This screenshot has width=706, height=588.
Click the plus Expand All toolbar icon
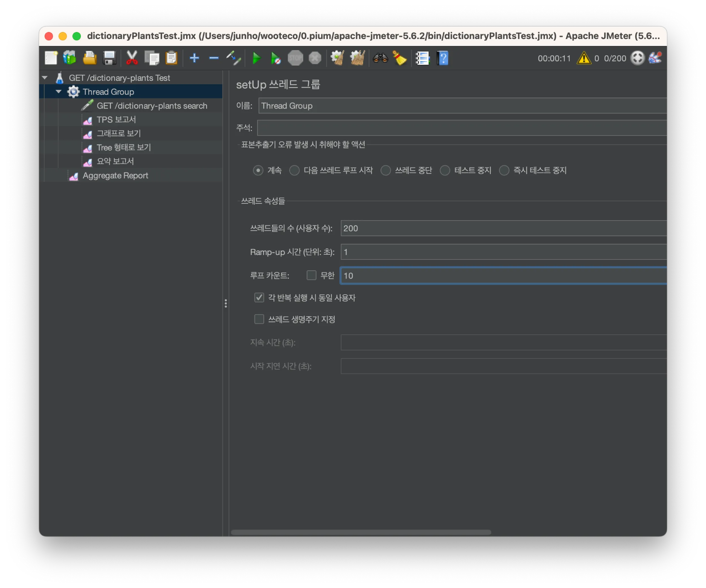[x=194, y=59]
